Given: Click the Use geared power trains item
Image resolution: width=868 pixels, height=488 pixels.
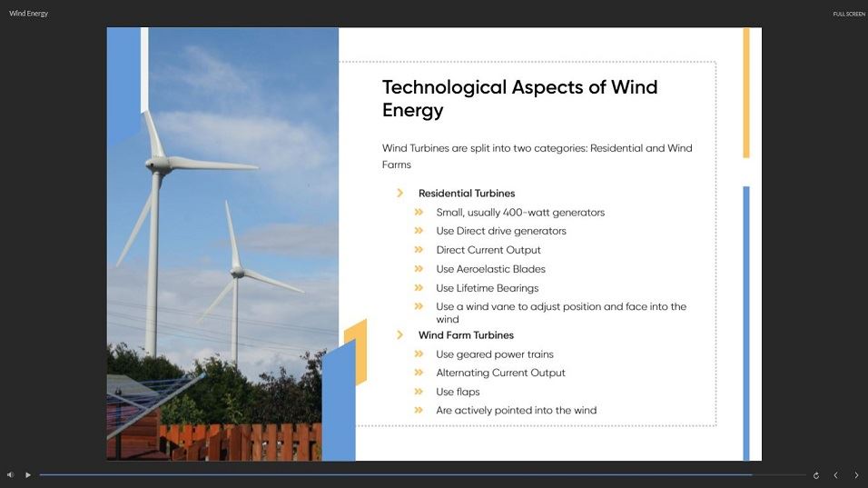Looking at the screenshot, I should pyautogui.click(x=494, y=354).
